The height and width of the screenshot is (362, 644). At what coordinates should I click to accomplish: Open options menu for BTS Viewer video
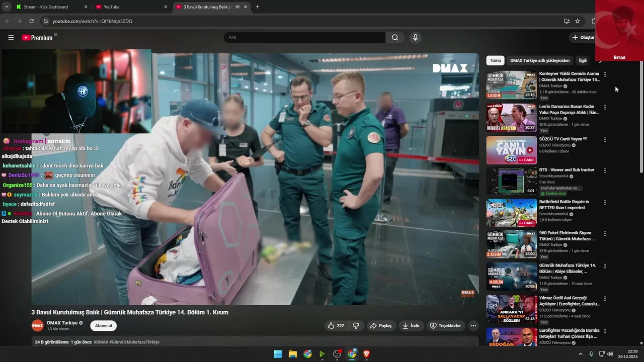605,170
